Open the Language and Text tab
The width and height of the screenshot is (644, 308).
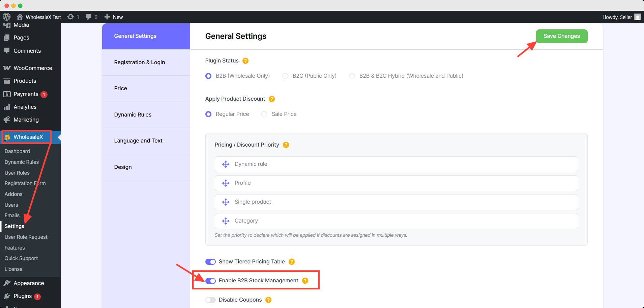coord(146,141)
